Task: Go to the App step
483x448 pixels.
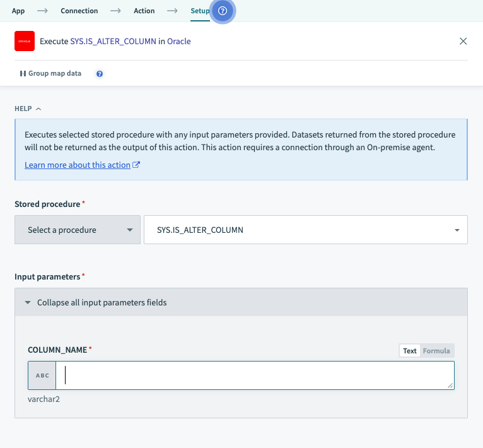Action: coord(18,11)
